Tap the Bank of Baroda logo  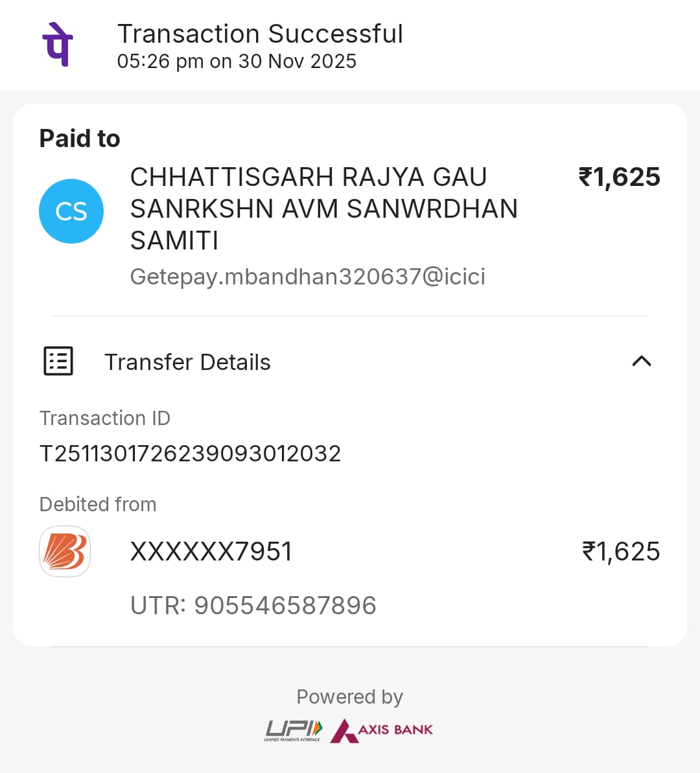(65, 551)
